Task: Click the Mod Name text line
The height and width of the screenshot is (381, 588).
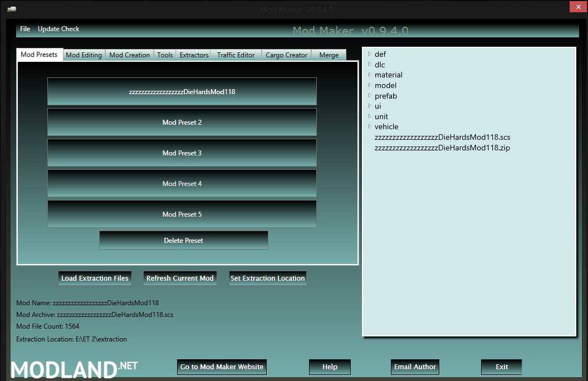Action: point(87,302)
